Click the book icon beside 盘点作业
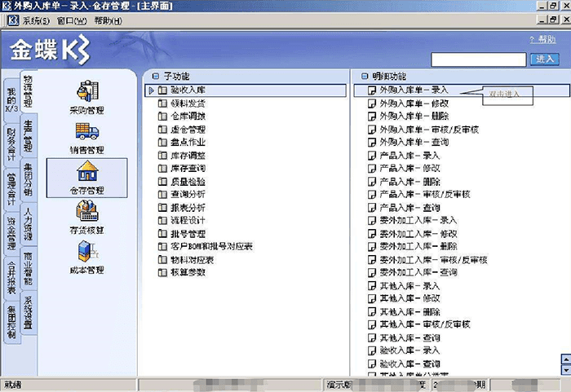 point(162,142)
